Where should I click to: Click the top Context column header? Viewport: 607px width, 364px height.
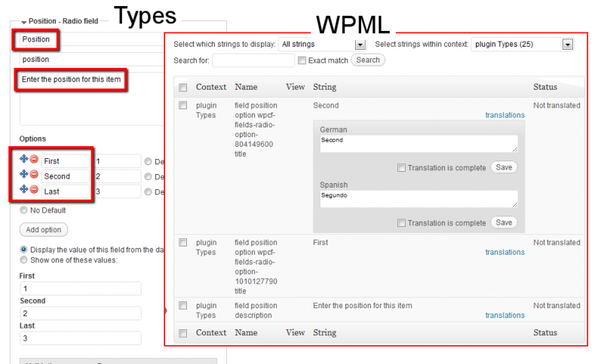(211, 87)
